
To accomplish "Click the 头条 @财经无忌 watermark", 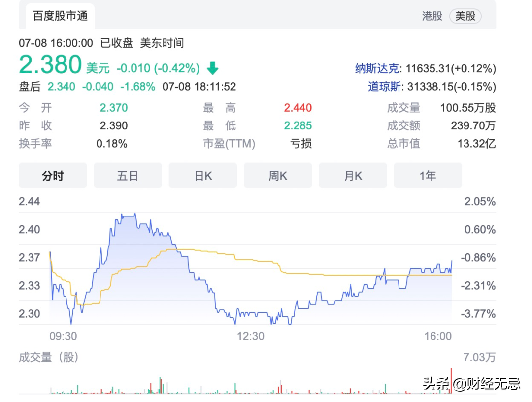I will coord(471,383).
